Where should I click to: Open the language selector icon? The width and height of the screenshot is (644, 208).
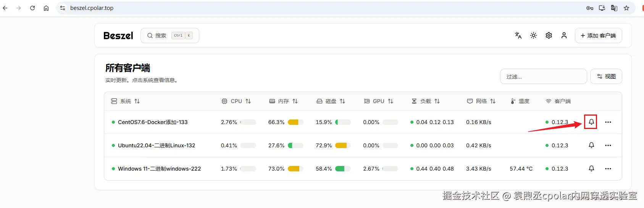518,35
